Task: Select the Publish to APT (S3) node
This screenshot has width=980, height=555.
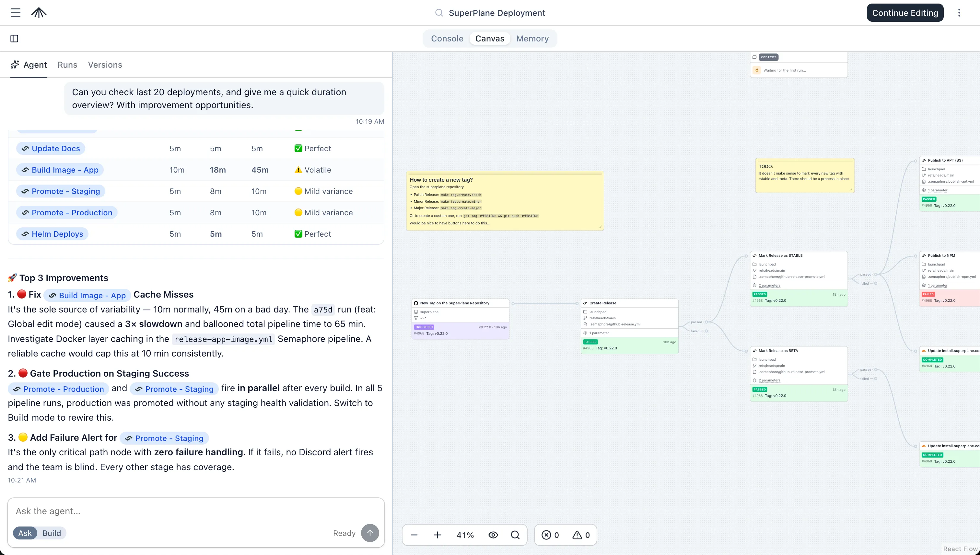Action: pos(949,183)
